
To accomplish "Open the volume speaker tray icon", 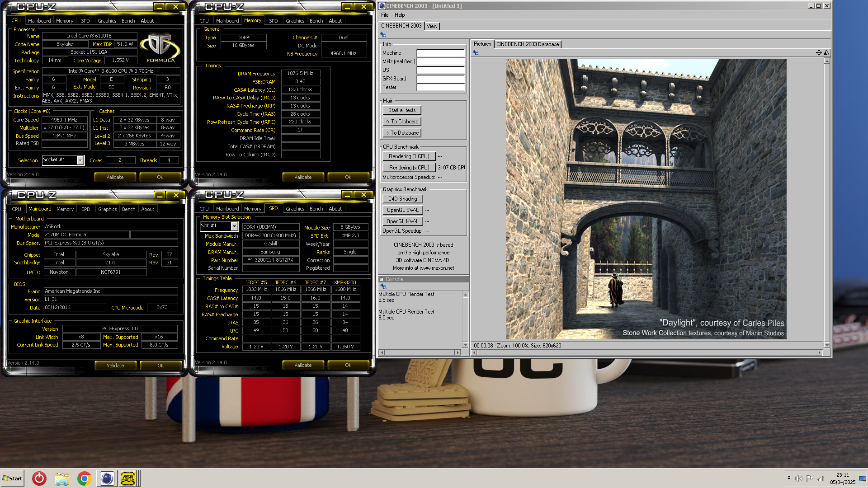I will point(799,479).
